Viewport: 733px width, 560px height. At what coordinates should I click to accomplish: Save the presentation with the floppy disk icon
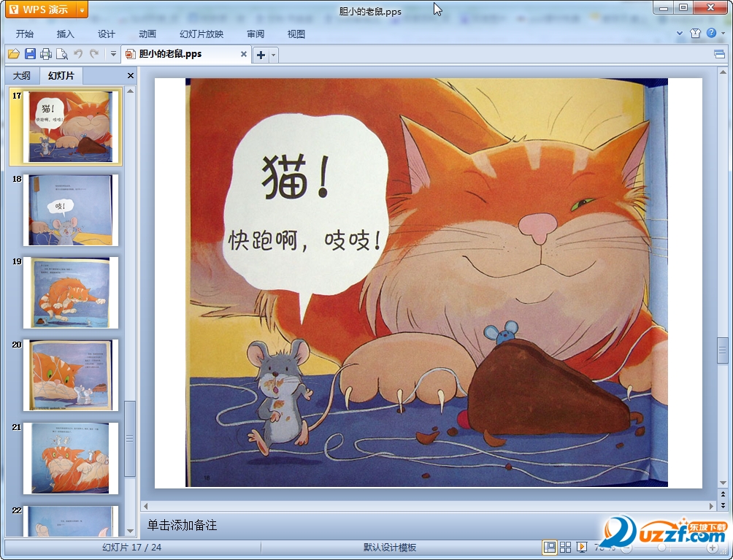coord(30,54)
